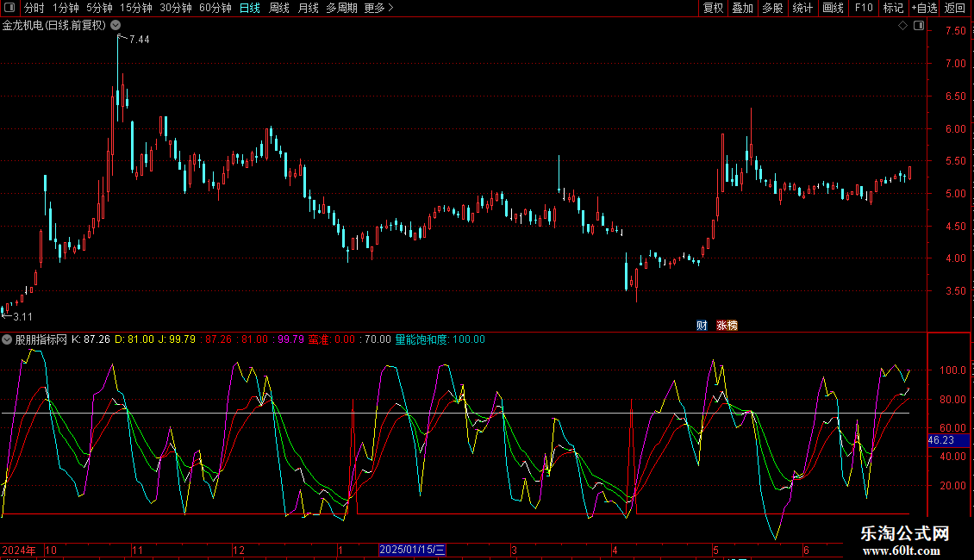Click the 3.11 low price label

(x=22, y=317)
